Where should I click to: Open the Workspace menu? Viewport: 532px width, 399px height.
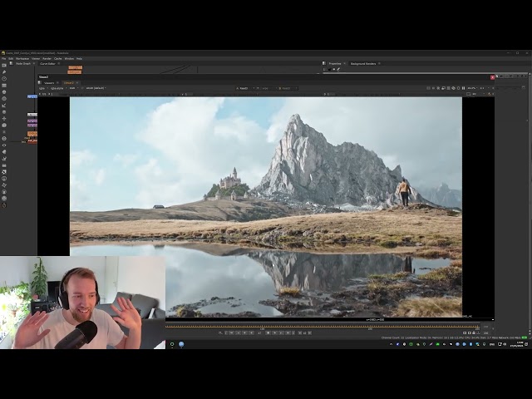(x=22, y=59)
